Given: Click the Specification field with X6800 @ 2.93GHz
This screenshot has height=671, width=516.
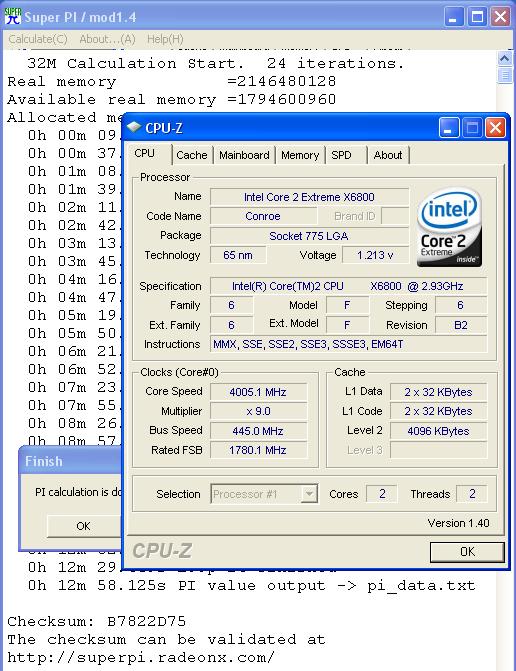Looking at the screenshot, I should click(x=348, y=286).
